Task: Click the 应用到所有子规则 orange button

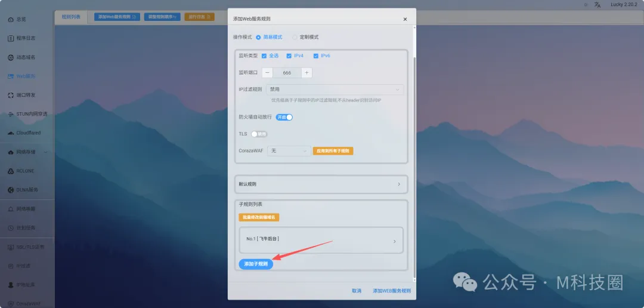Action: coord(333,151)
